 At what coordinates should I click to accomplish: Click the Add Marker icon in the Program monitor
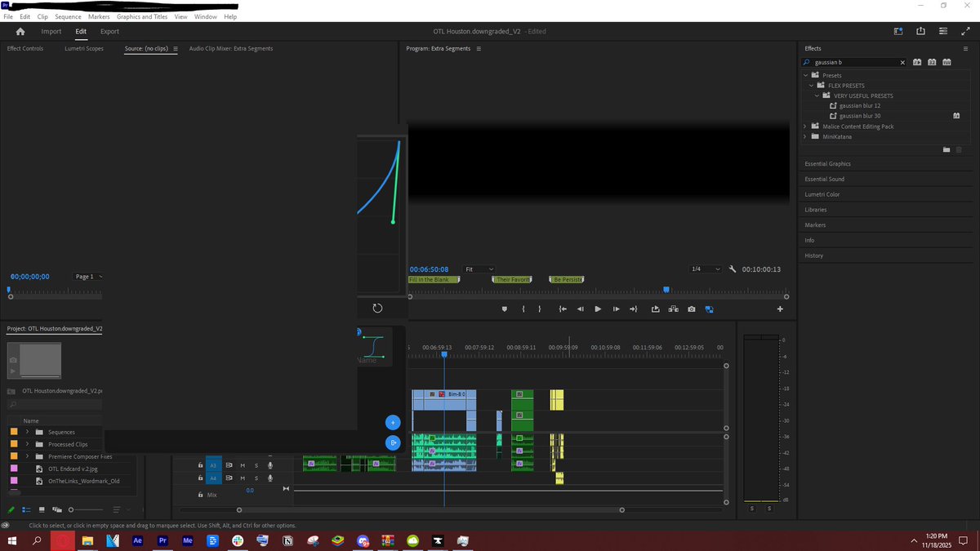(x=504, y=309)
